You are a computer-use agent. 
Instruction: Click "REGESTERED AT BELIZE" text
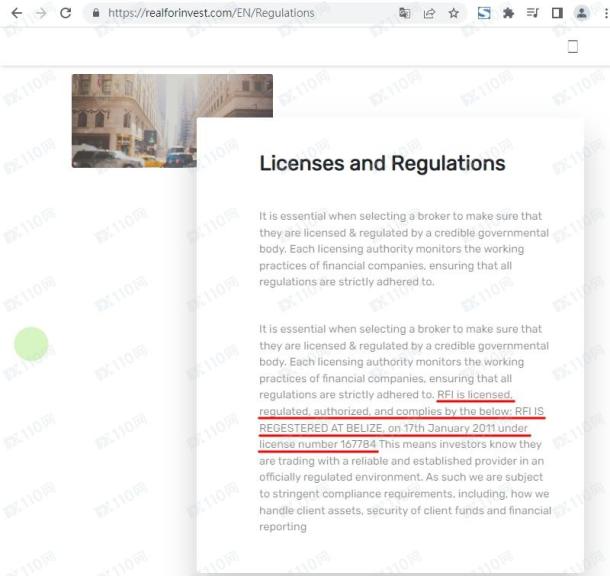(321, 428)
